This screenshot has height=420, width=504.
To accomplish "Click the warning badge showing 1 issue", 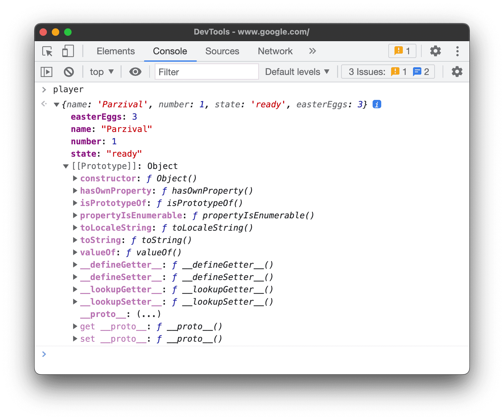I will pos(402,51).
